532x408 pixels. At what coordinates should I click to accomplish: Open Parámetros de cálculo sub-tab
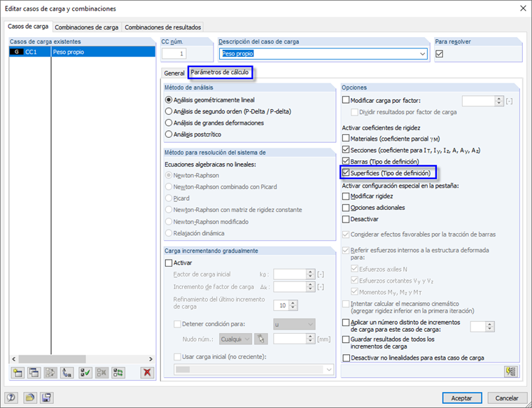220,72
